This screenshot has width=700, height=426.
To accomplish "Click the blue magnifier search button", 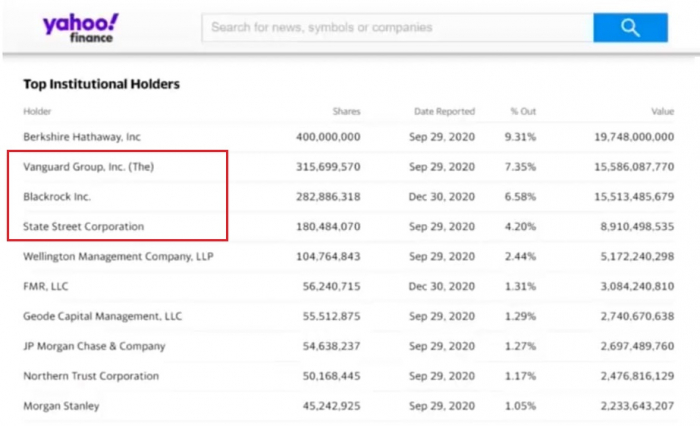I will (x=630, y=28).
